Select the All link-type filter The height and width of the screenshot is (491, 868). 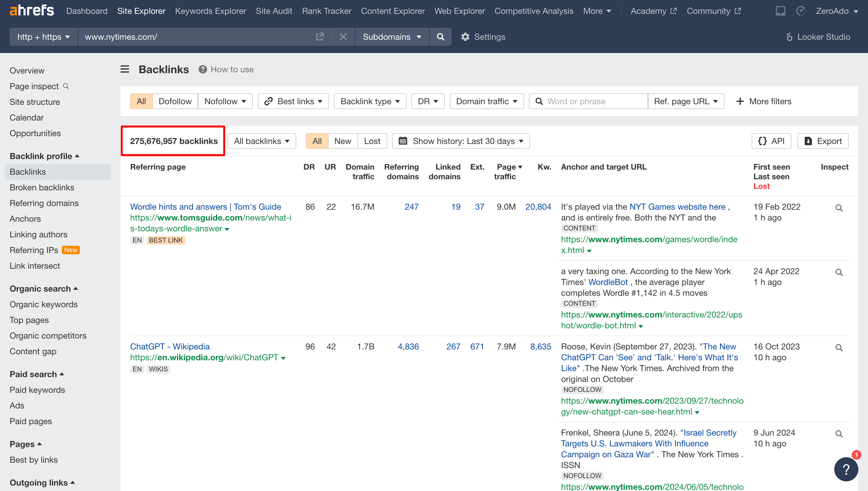tap(141, 101)
